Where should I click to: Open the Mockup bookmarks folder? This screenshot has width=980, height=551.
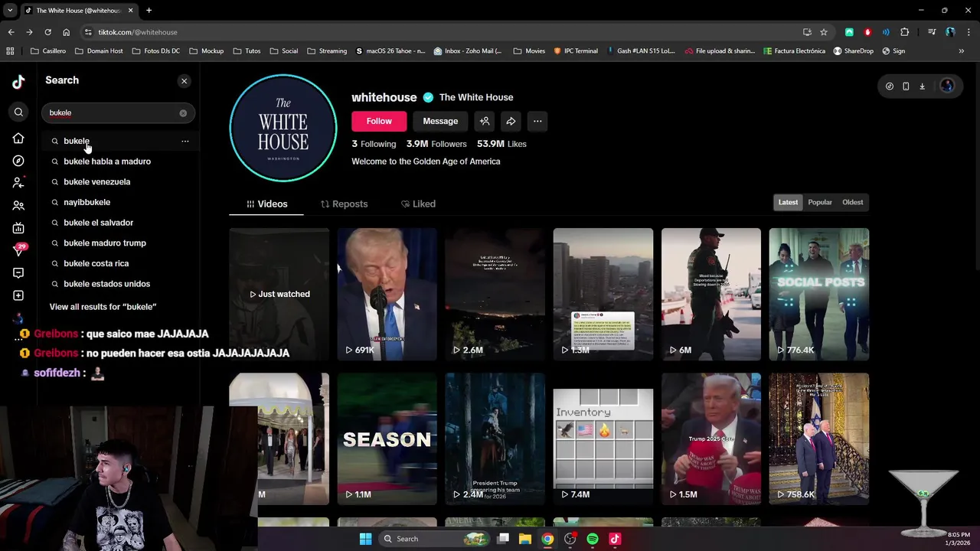[207, 51]
